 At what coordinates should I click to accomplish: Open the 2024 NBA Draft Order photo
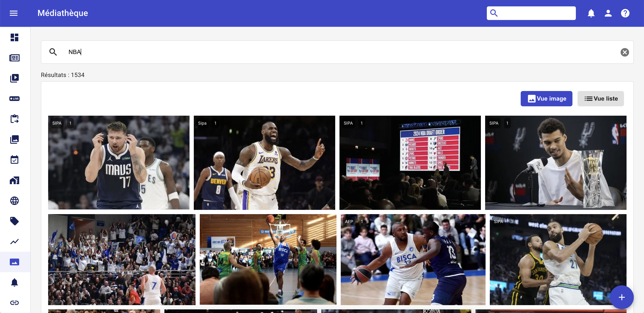pyautogui.click(x=410, y=162)
